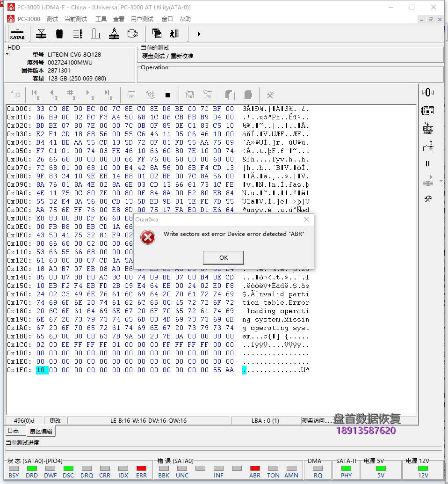Image resolution: width=448 pixels, height=484 pixels.
Task: Click the running man exit toolbar icon
Action: pos(174,33)
